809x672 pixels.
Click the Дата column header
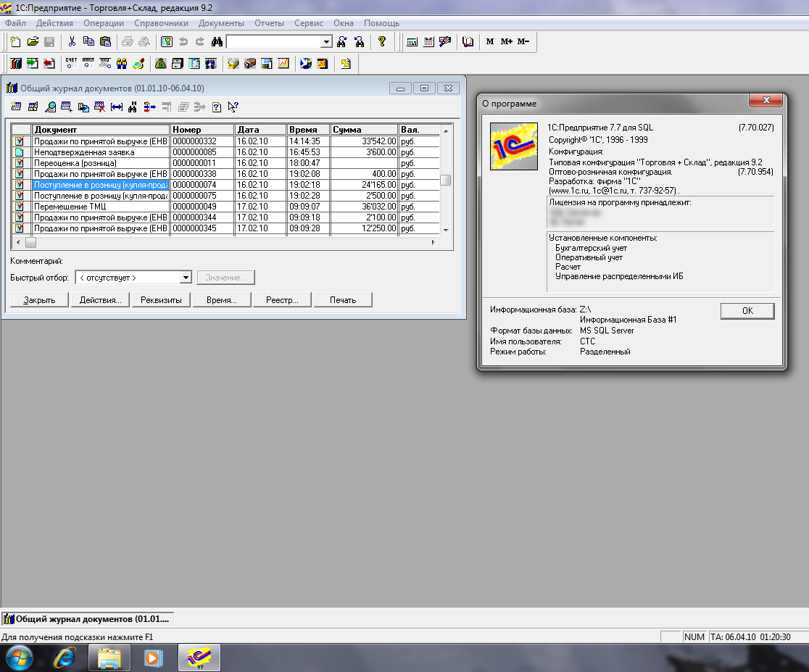pos(260,130)
